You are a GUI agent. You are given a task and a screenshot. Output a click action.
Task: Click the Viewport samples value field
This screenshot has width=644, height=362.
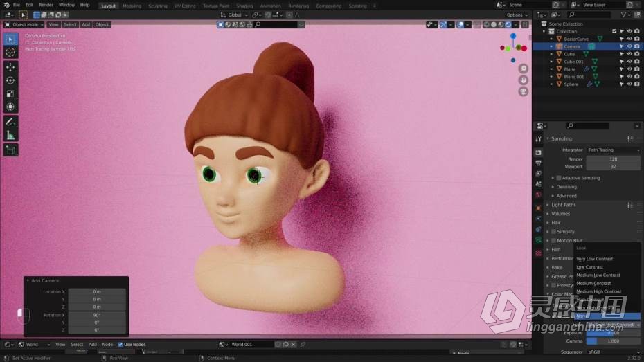[x=614, y=167]
